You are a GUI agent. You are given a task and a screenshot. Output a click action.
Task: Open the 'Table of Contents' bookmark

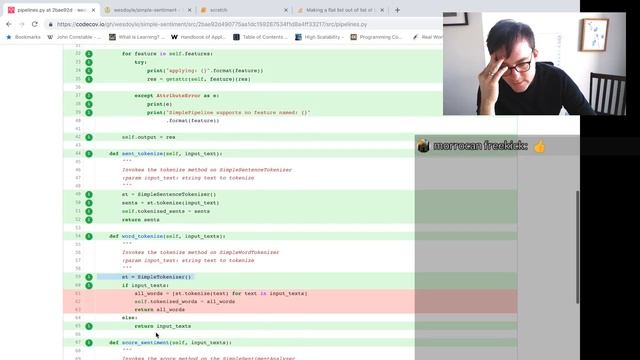260,37
